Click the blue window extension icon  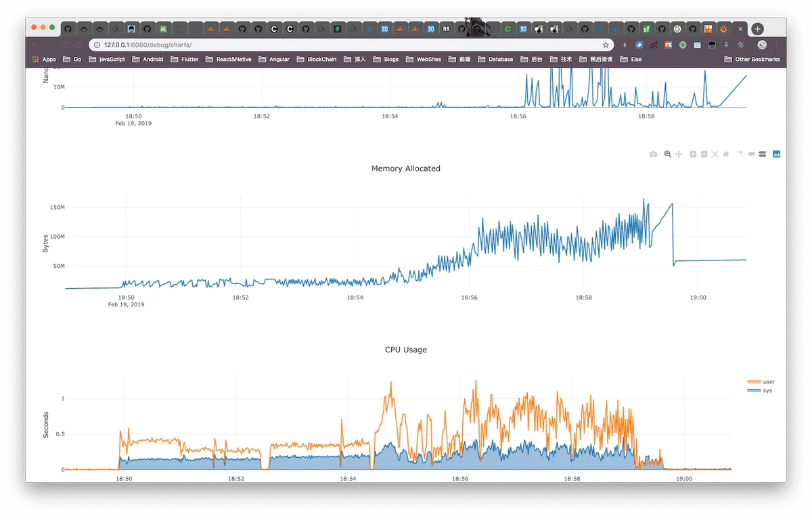pos(698,45)
